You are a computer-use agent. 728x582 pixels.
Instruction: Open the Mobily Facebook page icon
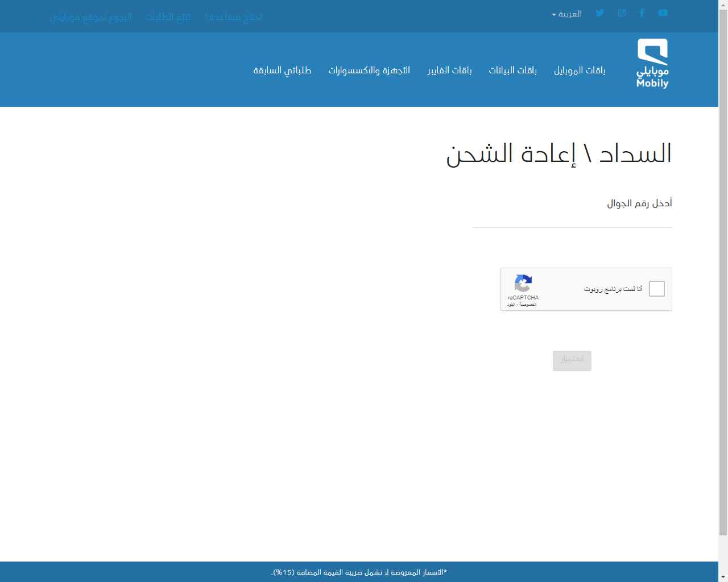pos(642,13)
